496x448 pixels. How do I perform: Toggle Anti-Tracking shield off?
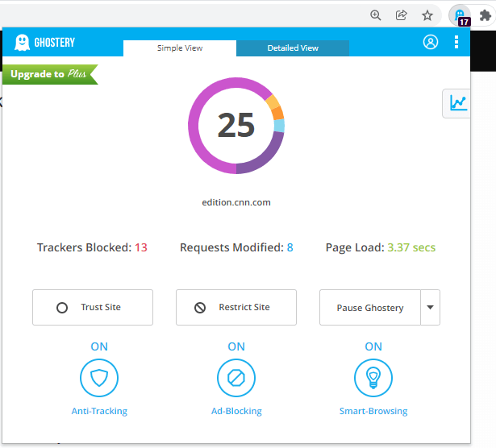click(x=99, y=377)
